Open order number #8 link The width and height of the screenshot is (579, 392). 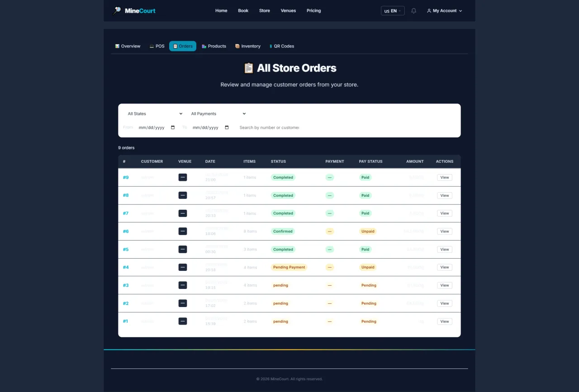pos(126,195)
